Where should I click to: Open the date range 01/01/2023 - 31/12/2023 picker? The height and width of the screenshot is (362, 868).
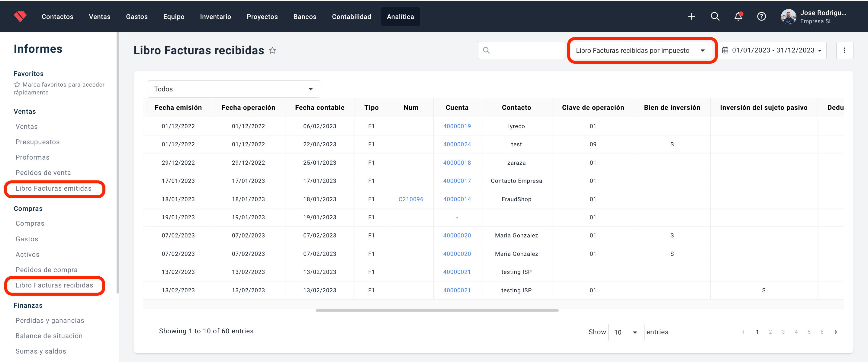tap(772, 50)
